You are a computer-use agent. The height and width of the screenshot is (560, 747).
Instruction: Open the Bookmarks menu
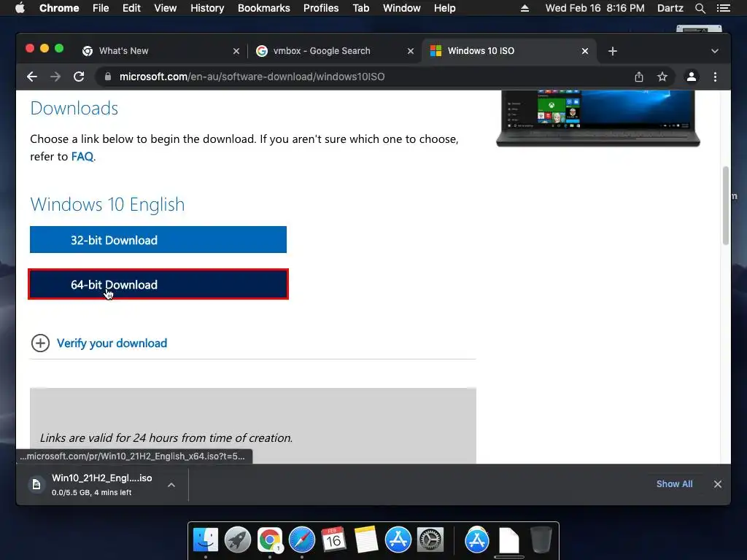[264, 8]
